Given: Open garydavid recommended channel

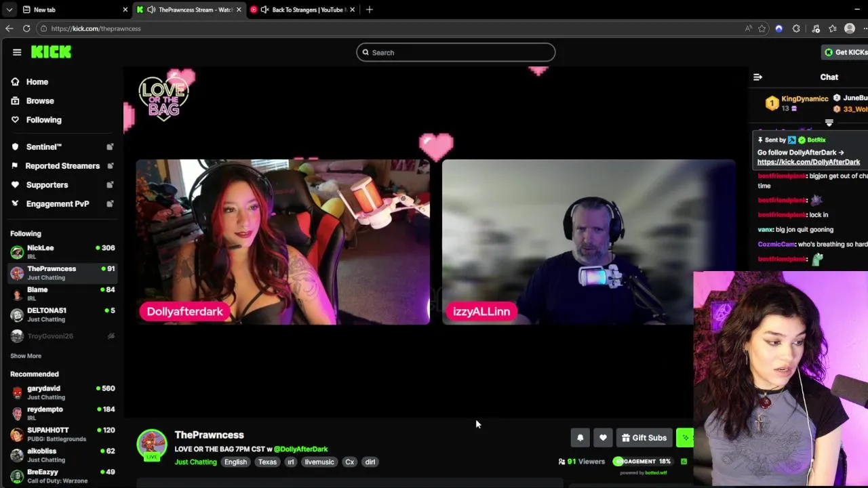Looking at the screenshot, I should tap(62, 392).
